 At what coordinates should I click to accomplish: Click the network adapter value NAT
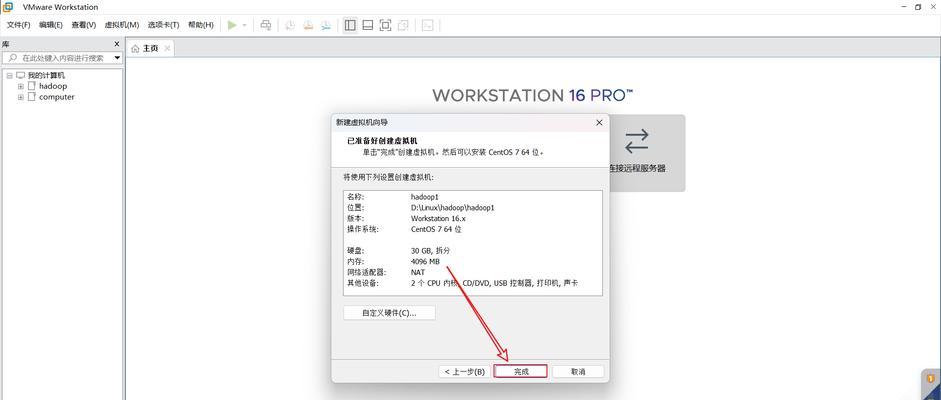pos(418,272)
